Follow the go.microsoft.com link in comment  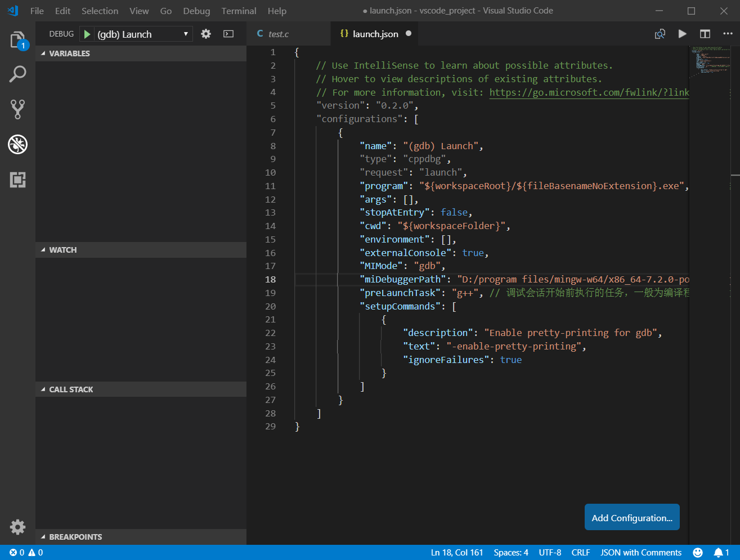click(x=589, y=92)
